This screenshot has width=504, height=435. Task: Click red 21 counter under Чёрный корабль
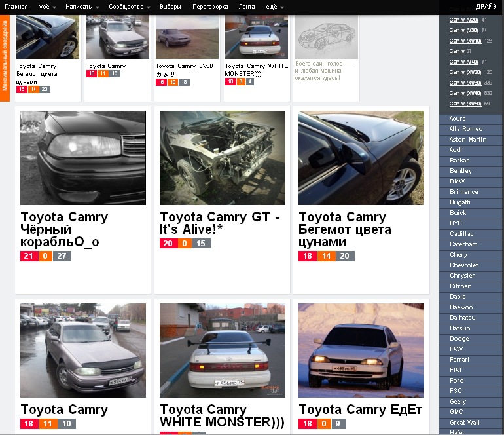pyautogui.click(x=29, y=256)
